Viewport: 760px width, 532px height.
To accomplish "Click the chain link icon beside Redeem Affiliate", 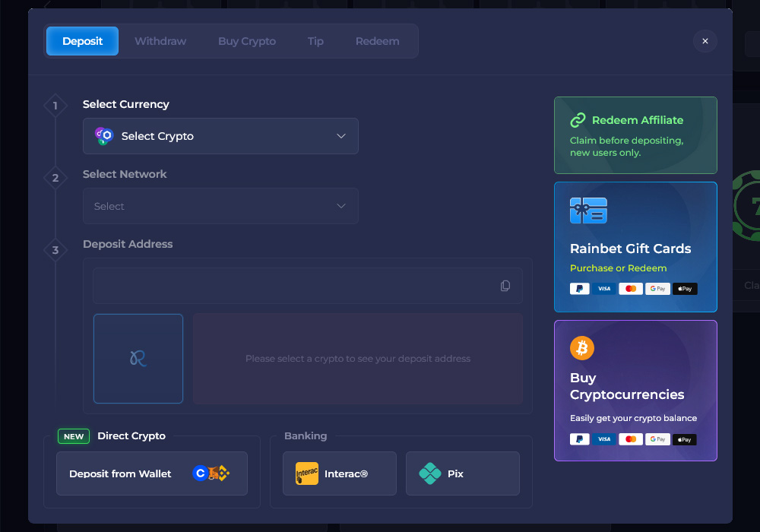I will pos(578,120).
